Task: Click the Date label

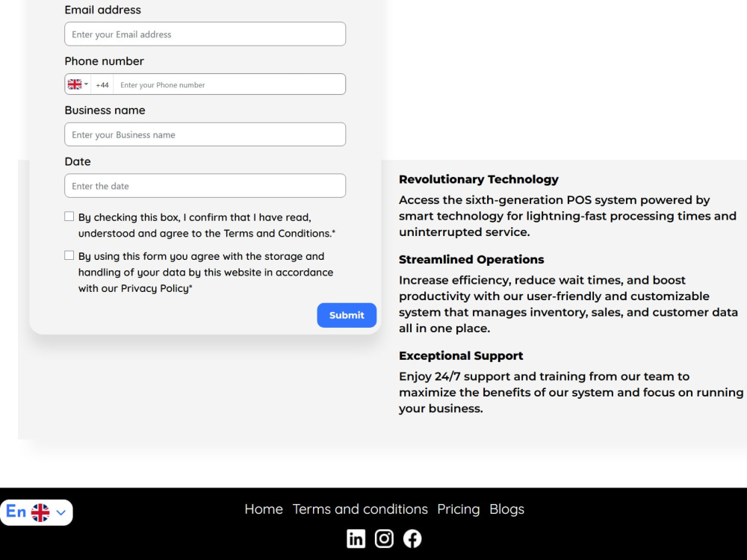Action: (x=78, y=162)
